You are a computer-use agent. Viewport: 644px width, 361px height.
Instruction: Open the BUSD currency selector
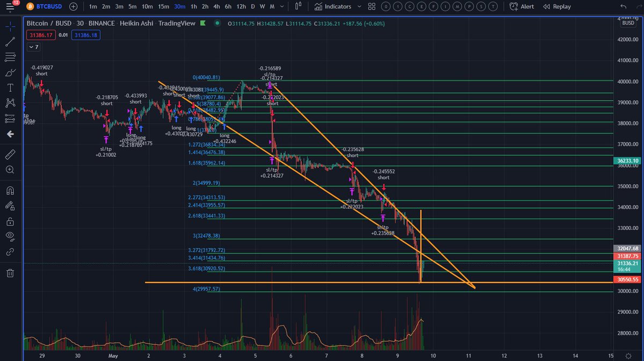627,23
